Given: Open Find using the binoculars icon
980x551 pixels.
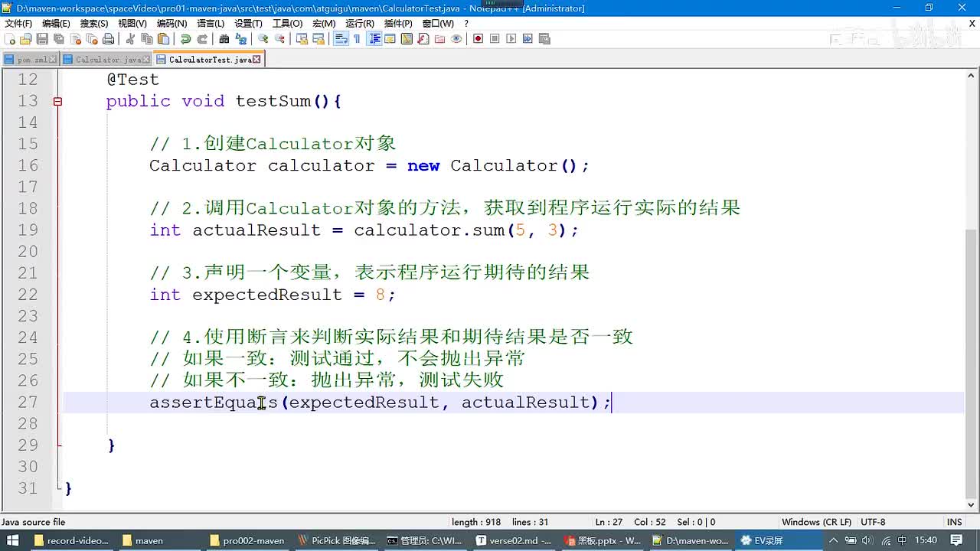Looking at the screenshot, I should coord(224,39).
